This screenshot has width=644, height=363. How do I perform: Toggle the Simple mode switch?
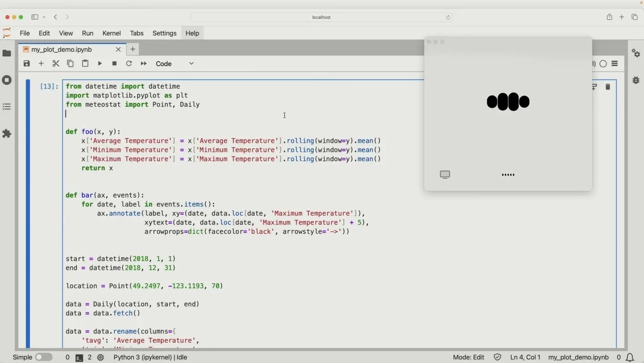click(x=43, y=357)
